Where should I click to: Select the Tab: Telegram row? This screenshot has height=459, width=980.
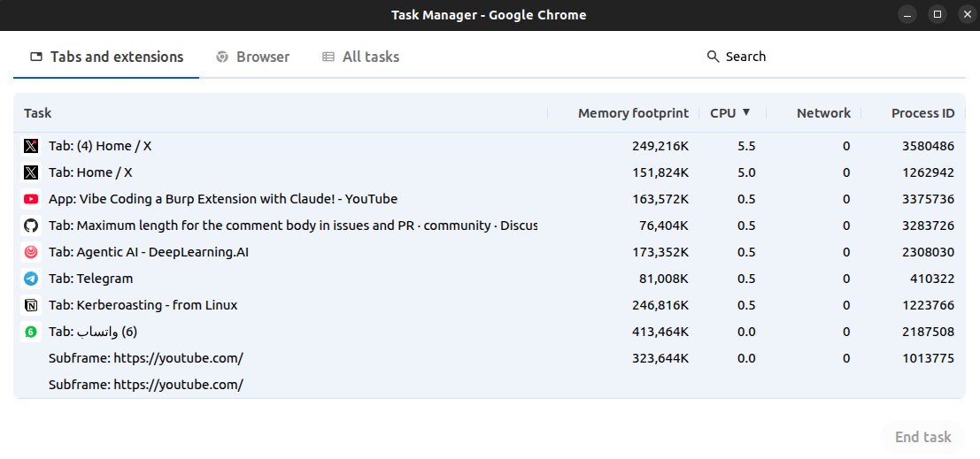coord(490,279)
